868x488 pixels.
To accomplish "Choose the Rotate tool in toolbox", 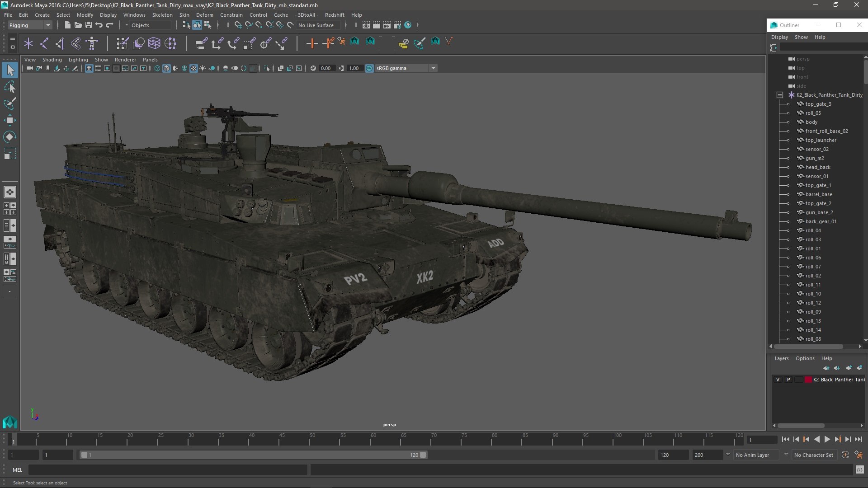I will (10, 137).
